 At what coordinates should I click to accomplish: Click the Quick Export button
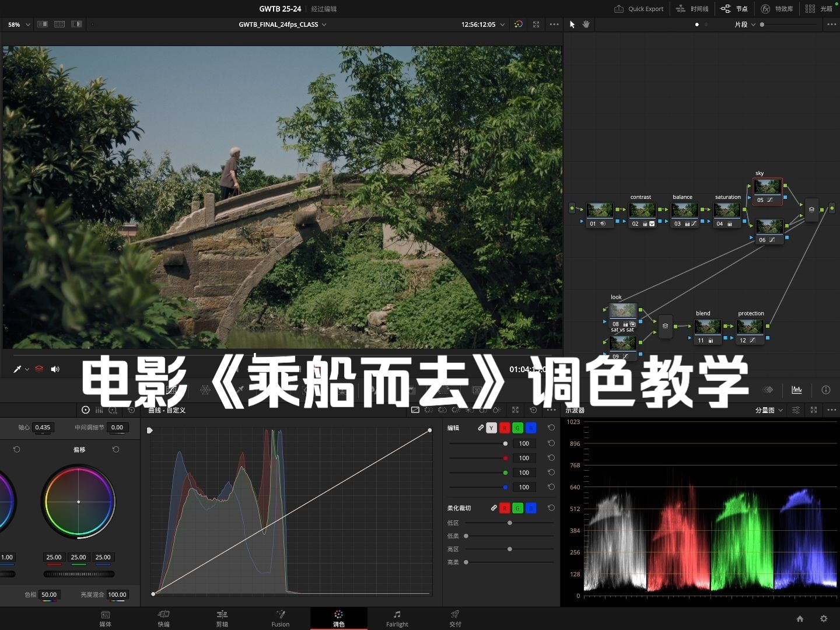pyautogui.click(x=639, y=9)
